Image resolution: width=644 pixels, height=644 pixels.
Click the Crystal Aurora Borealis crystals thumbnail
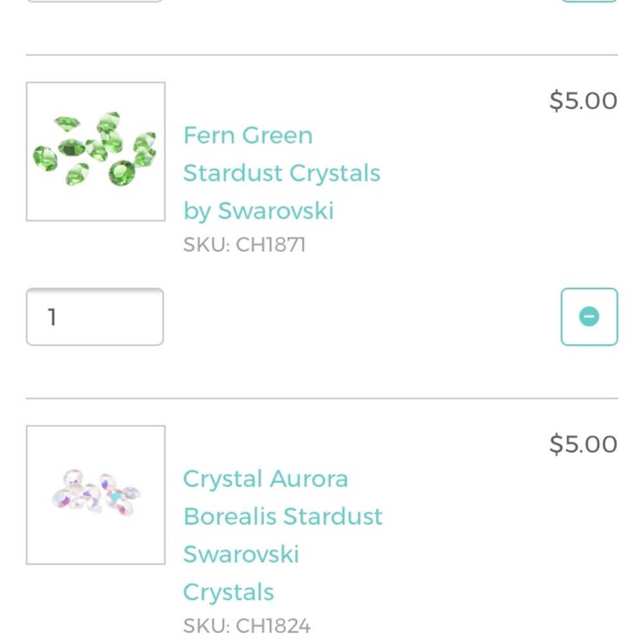pyautogui.click(x=95, y=494)
